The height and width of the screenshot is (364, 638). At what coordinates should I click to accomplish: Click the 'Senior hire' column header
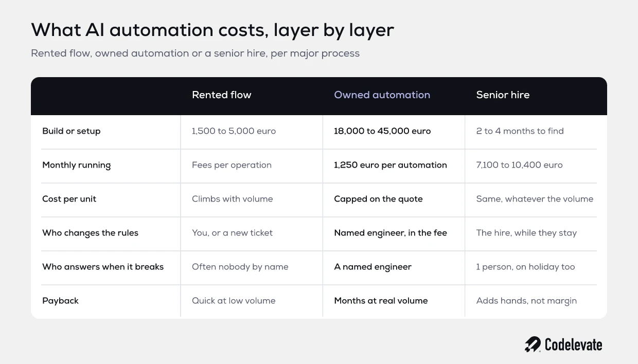coord(503,95)
